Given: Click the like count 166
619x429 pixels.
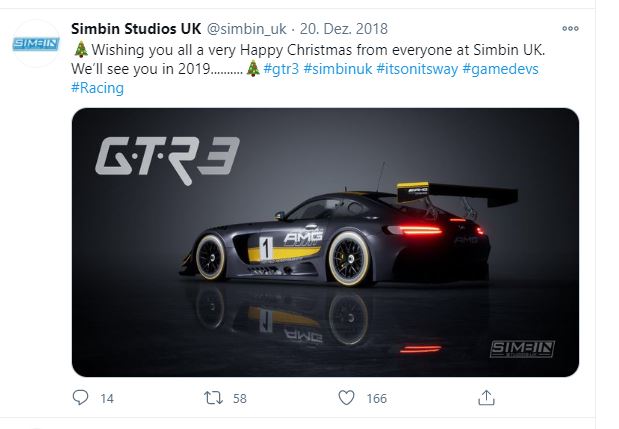Looking at the screenshot, I should [376, 398].
